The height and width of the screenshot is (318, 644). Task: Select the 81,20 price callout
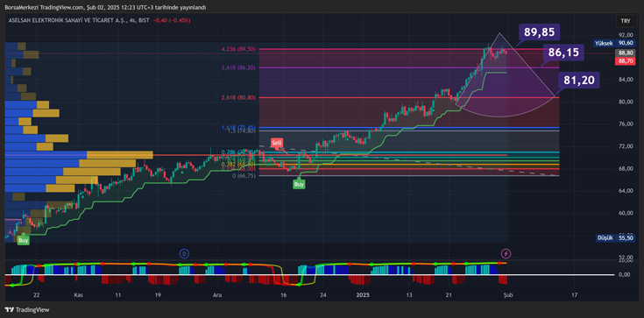[x=578, y=81]
